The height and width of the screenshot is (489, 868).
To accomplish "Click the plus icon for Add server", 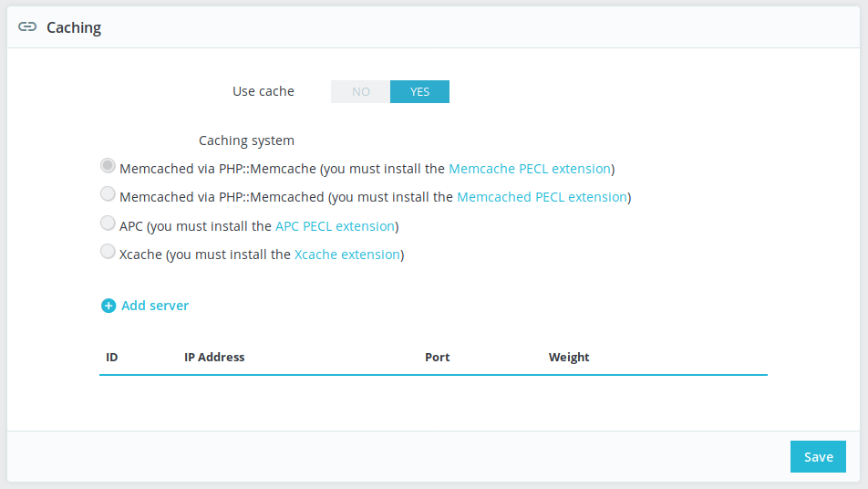I will 108,306.
